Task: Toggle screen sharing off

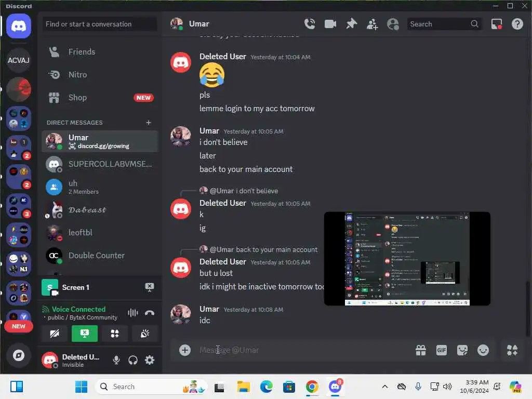Action: coord(85,334)
